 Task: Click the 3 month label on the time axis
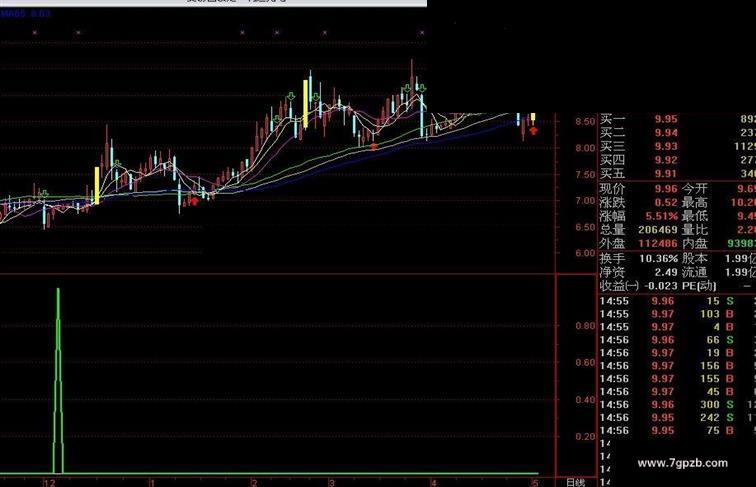click(332, 483)
